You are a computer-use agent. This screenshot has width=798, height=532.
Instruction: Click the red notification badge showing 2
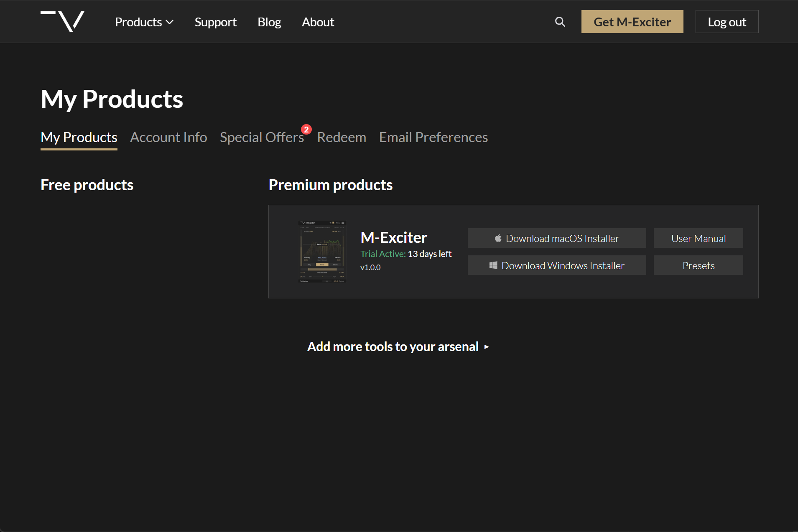[x=306, y=130]
